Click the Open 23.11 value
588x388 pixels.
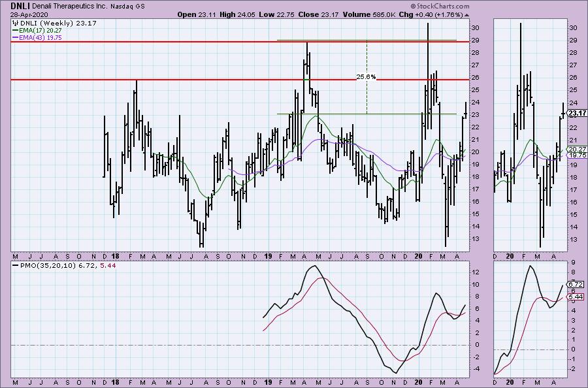click(x=197, y=14)
